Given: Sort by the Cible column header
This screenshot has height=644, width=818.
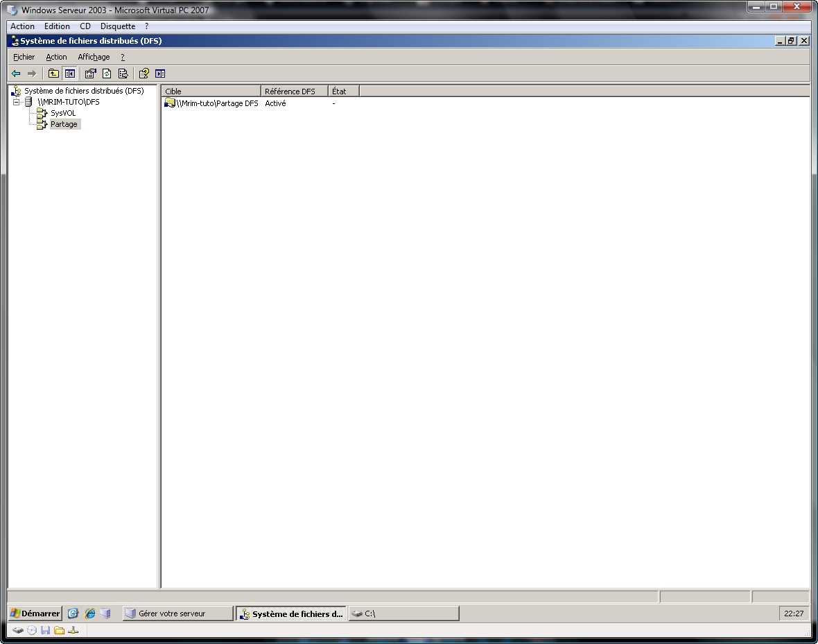Looking at the screenshot, I should click(211, 92).
